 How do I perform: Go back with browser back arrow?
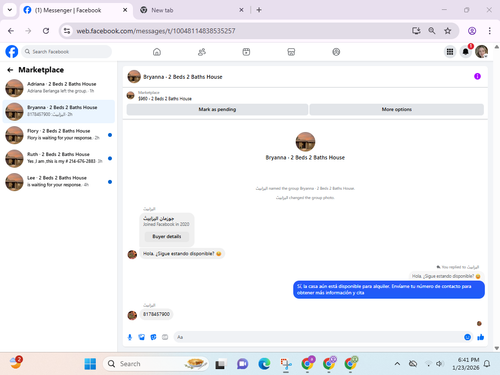point(11,31)
